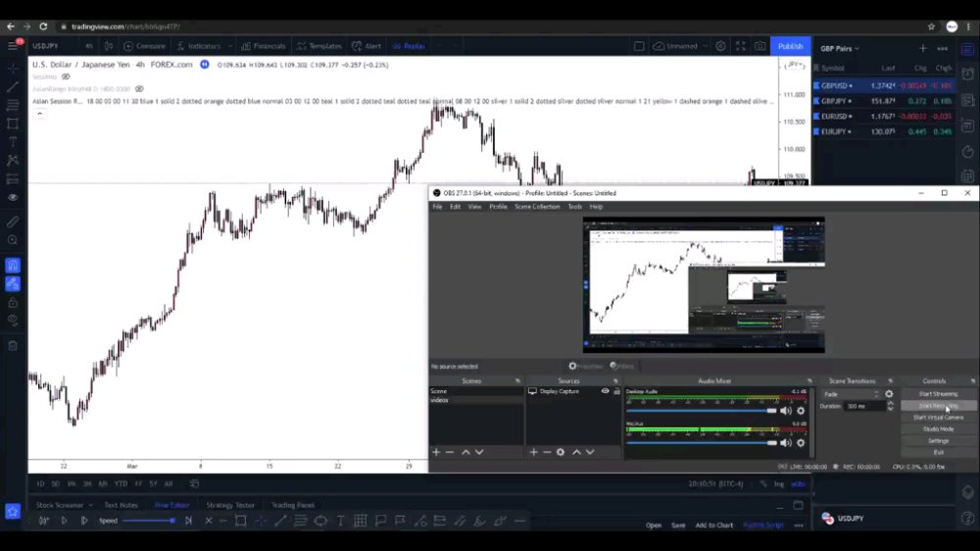980x551 pixels.
Task: Add symbol to watchlist with plus icon
Action: pos(923,48)
